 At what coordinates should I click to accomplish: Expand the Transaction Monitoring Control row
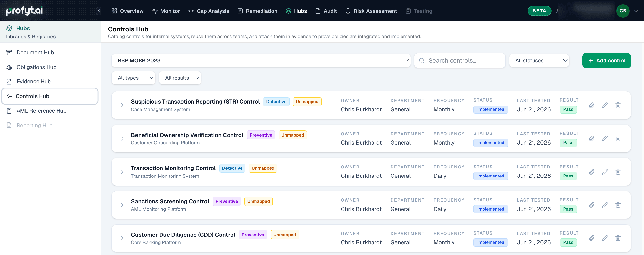click(x=122, y=172)
